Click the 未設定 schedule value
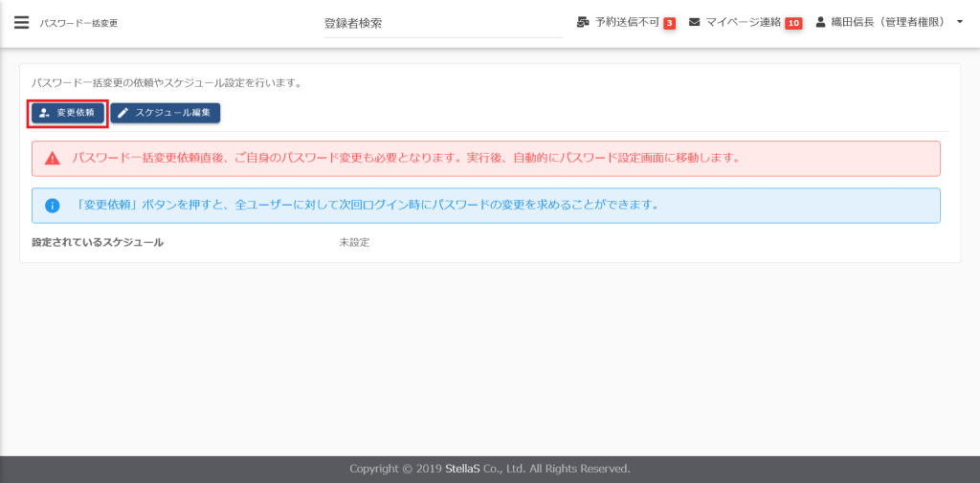This screenshot has width=980, height=483. (354, 242)
